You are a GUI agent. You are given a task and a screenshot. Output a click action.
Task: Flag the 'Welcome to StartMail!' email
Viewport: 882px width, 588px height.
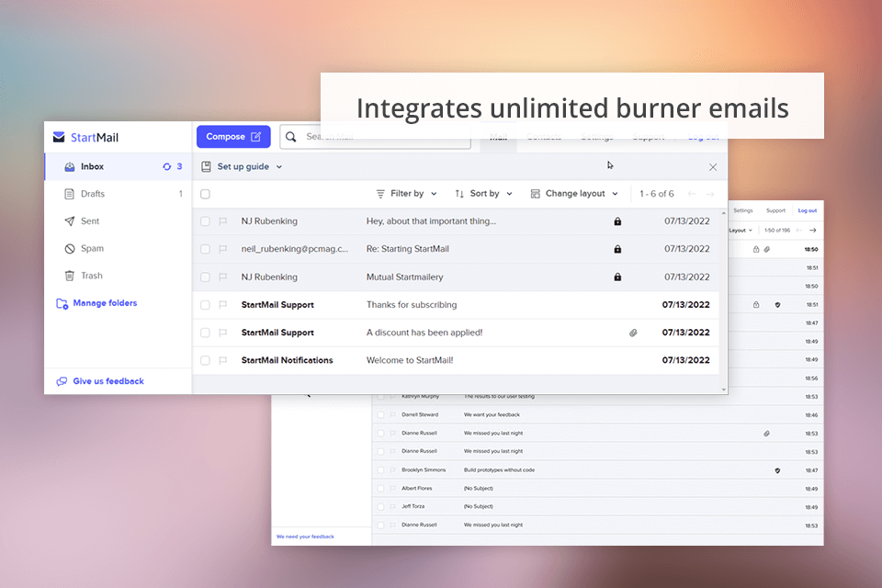point(222,360)
